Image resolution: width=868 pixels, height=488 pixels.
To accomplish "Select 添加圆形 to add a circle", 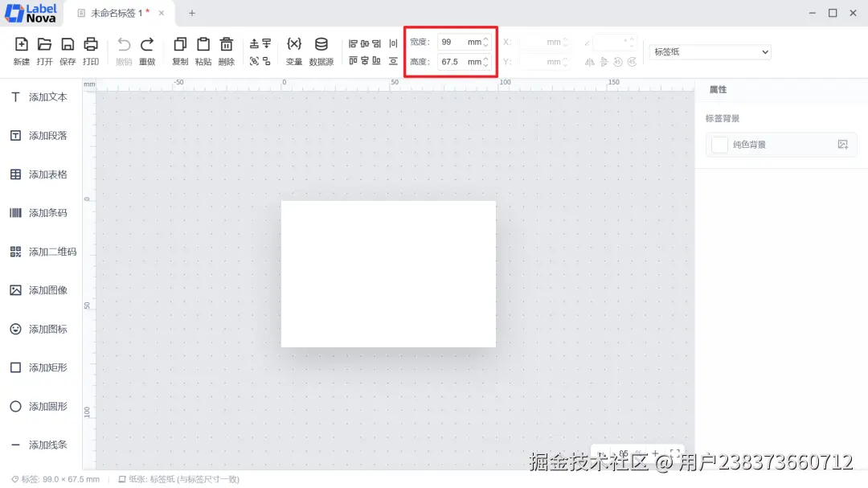I will pyautogui.click(x=39, y=407).
